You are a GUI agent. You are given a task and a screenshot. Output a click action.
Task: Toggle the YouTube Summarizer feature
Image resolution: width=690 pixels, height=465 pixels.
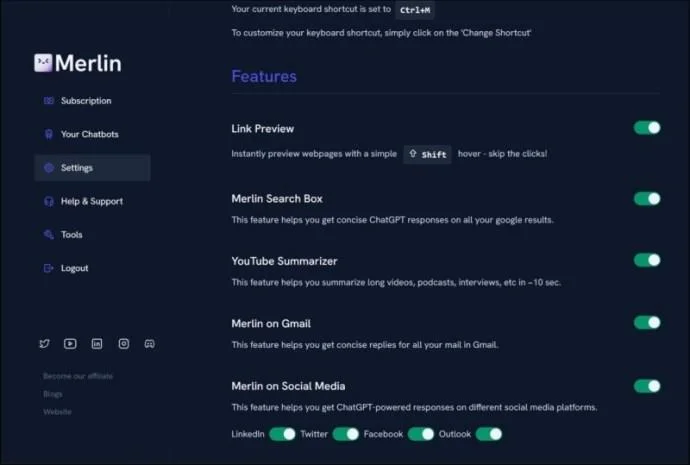coord(647,260)
